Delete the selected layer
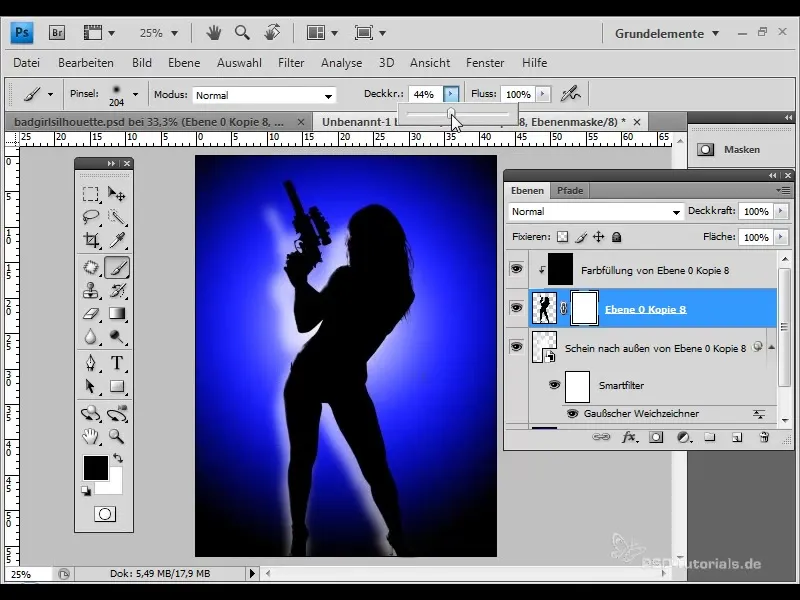Image resolution: width=800 pixels, height=600 pixels. tap(764, 437)
